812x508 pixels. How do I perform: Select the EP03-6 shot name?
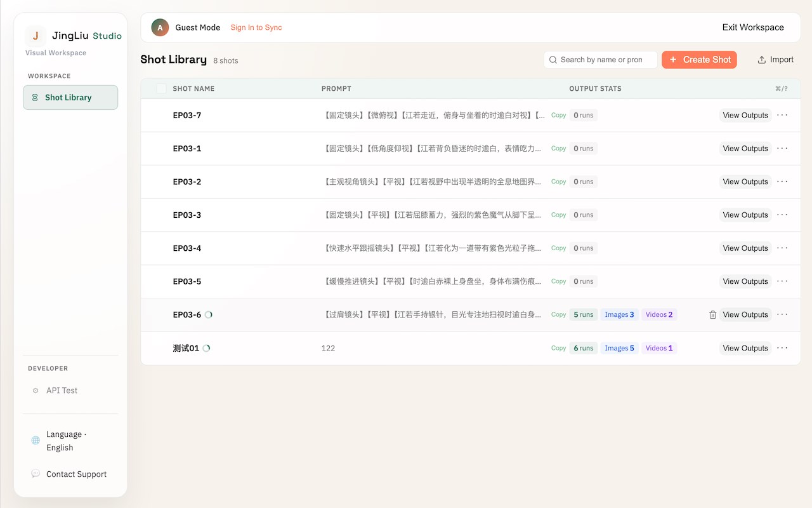point(187,314)
